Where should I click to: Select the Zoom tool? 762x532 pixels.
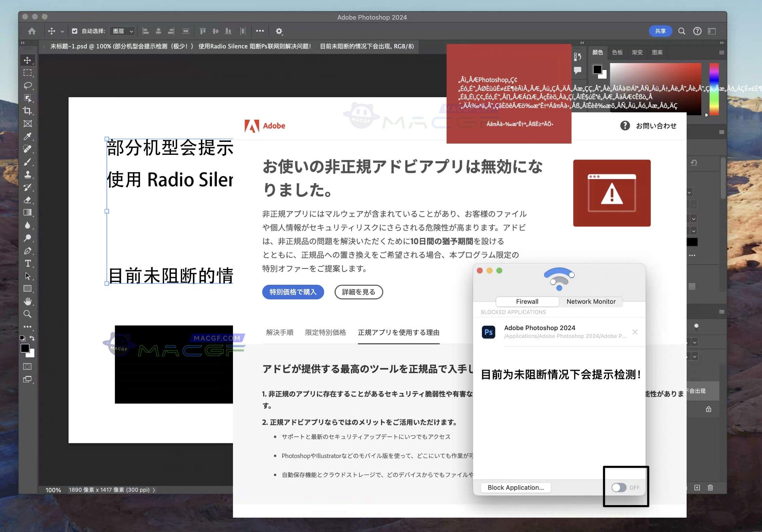pos(27,314)
